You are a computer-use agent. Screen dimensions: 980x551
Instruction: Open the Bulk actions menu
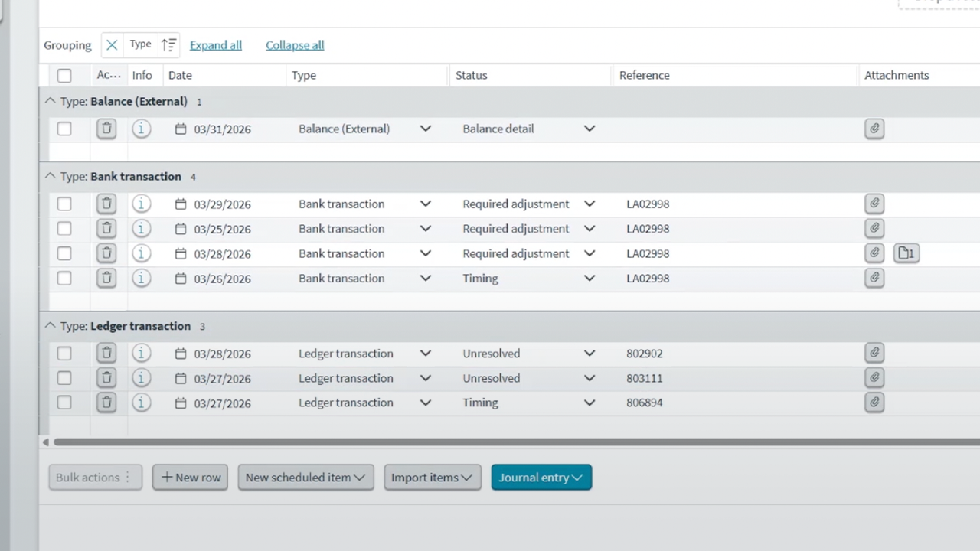(x=95, y=478)
